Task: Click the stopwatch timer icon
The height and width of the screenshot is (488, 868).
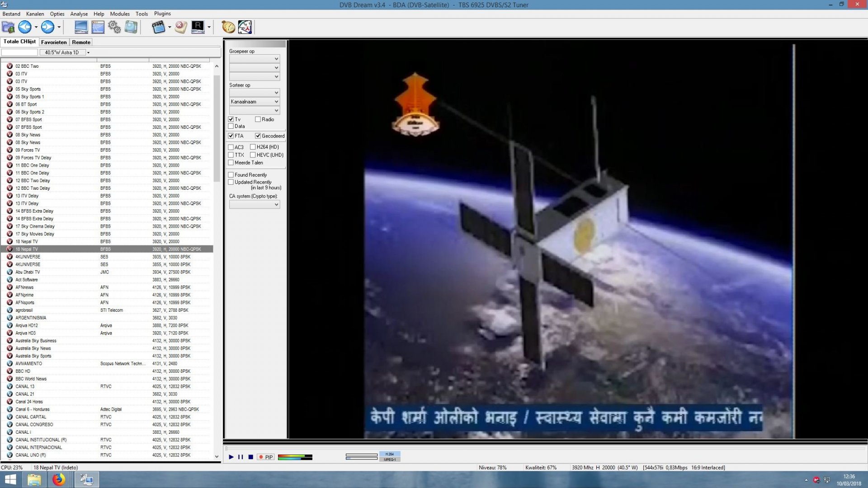Action: click(228, 27)
